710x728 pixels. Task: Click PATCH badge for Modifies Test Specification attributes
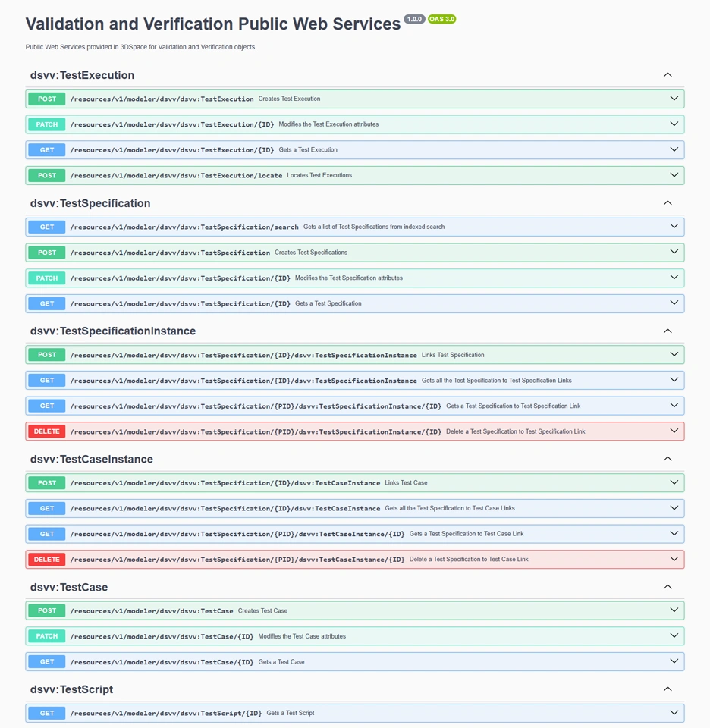click(47, 278)
